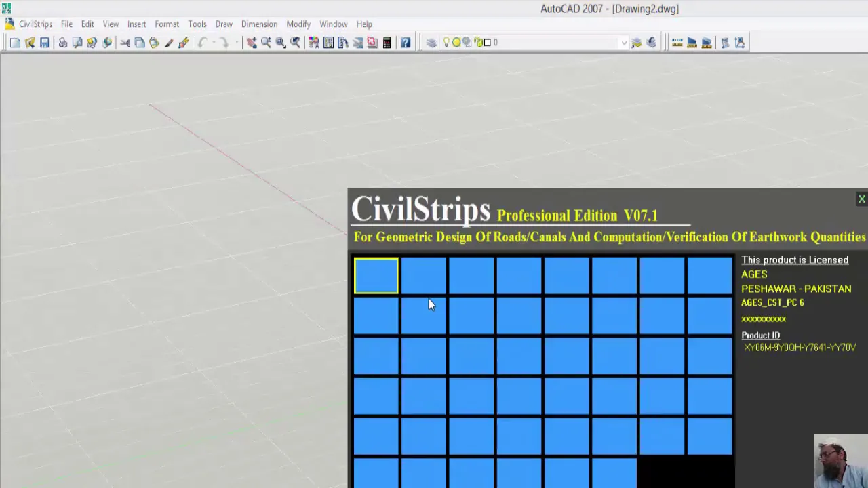Open the Insert menu
Image resolution: width=868 pixels, height=488 pixels.
tap(136, 24)
